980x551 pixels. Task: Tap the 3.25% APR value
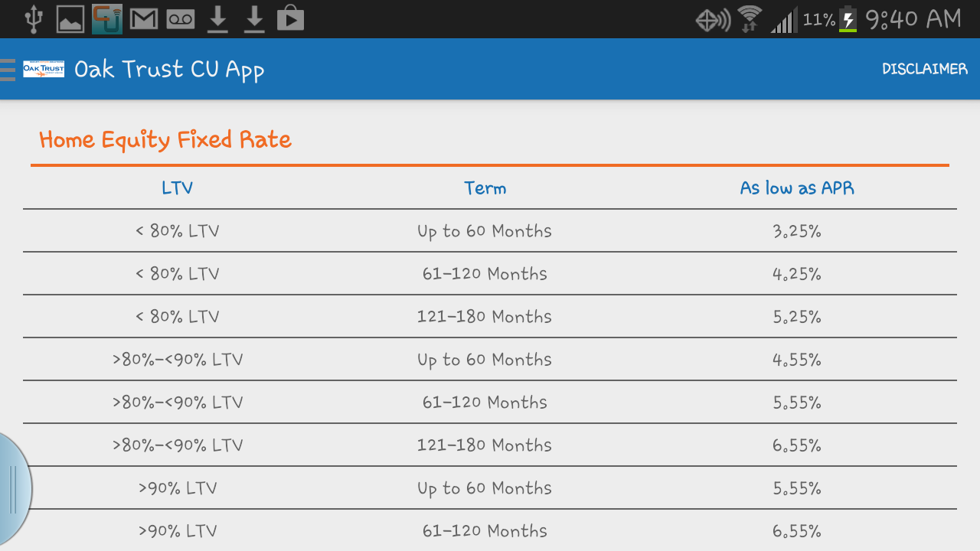click(x=797, y=231)
